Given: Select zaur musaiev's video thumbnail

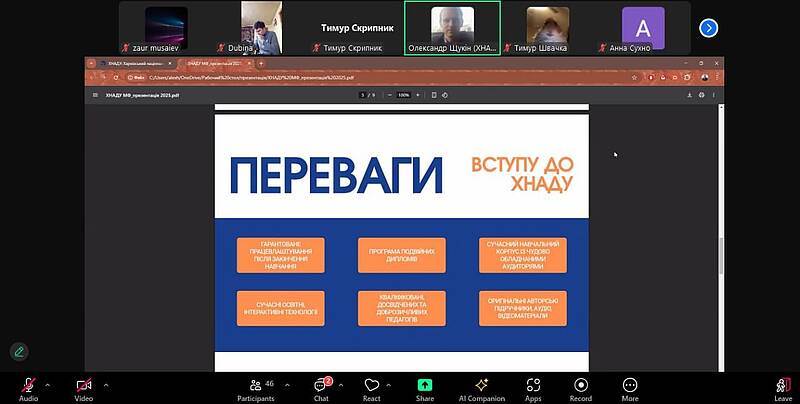Looking at the screenshot, I should click(x=165, y=28).
